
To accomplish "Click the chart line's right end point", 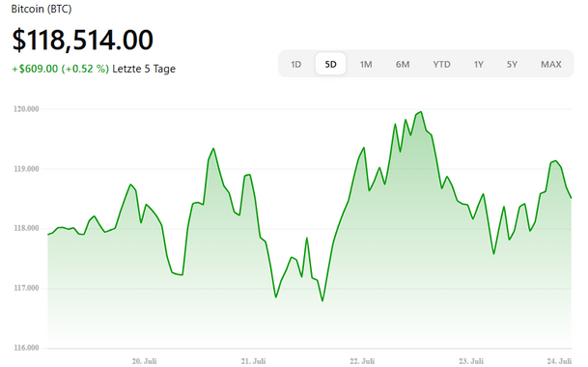I will click(572, 198).
